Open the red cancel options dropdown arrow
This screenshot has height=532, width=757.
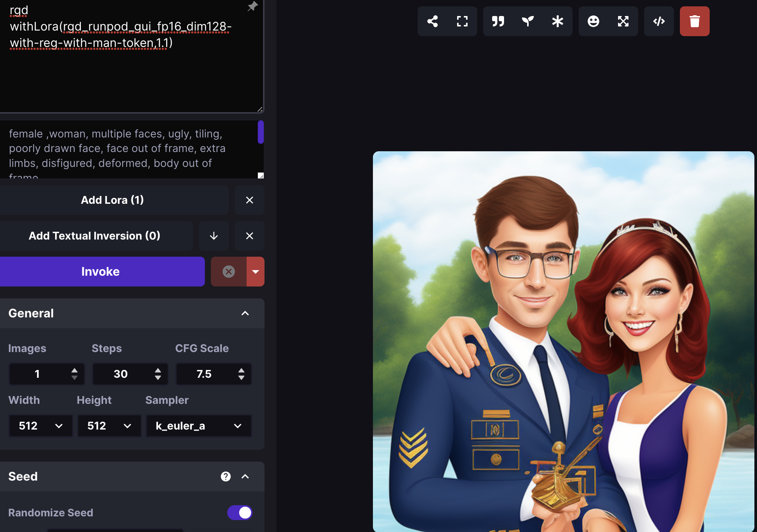256,272
